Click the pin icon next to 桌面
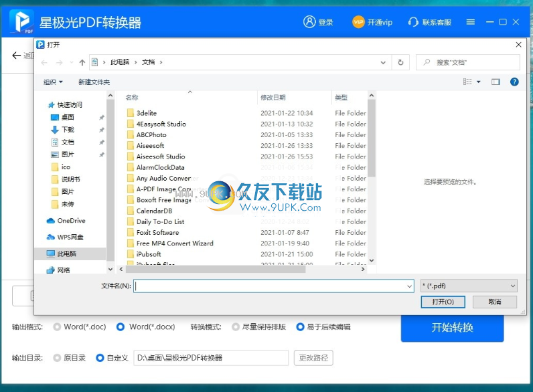Viewport: 533px width, 392px height. pyautogui.click(x=101, y=118)
